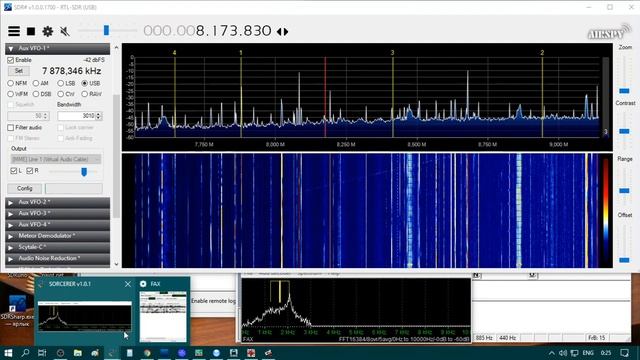640x360 pixels.
Task: Select WFM demodulation mode
Action: point(11,94)
